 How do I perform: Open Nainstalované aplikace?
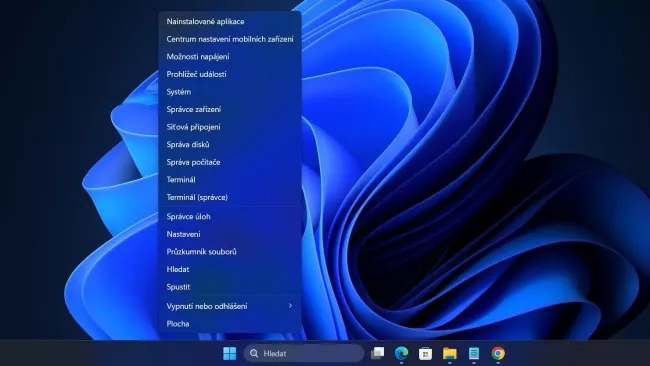(230, 22)
